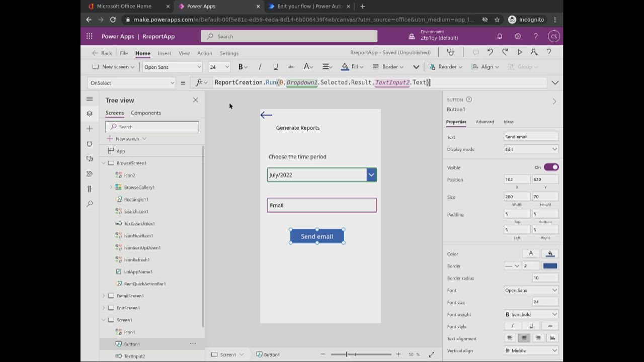Viewport: 644px width, 362px height.
Task: Click the back arrow icon on canvas
Action: tap(266, 115)
